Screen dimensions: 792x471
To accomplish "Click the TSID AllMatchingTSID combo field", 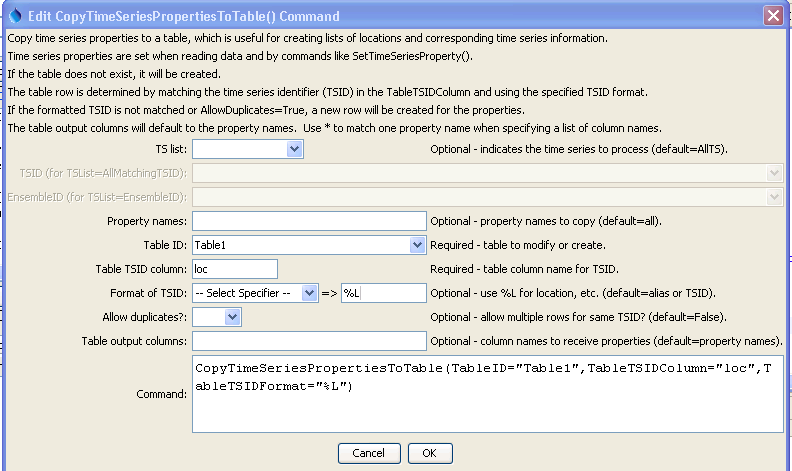I will click(x=488, y=173).
